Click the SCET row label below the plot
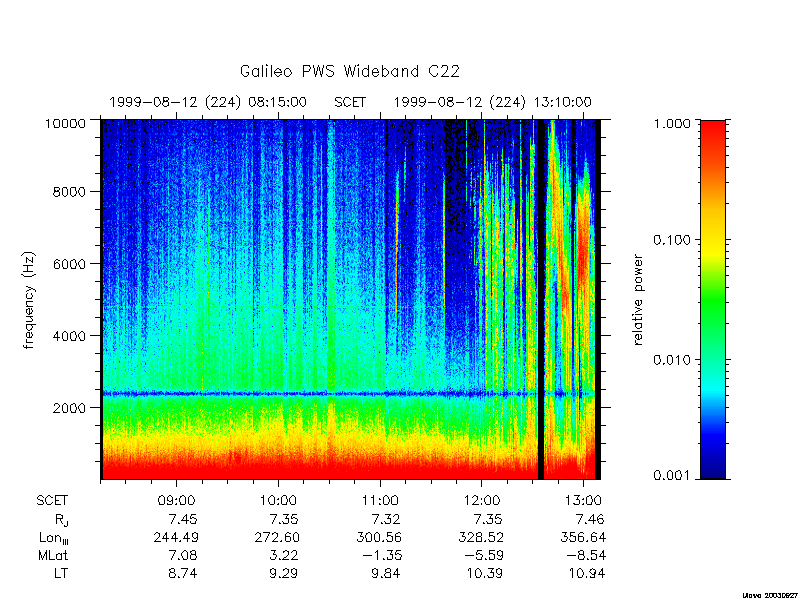The width and height of the screenshot is (800, 600). pyautogui.click(x=52, y=501)
